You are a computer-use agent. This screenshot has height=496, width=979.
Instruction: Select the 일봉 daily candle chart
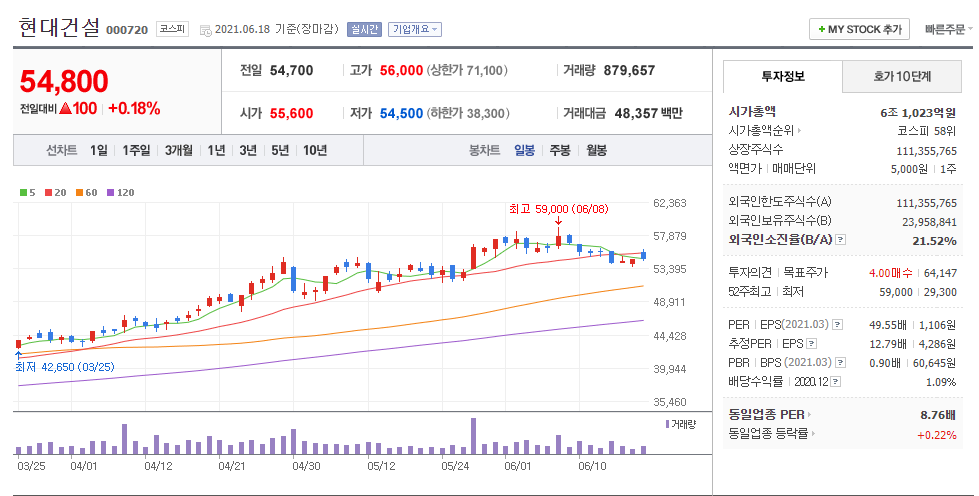(x=524, y=151)
